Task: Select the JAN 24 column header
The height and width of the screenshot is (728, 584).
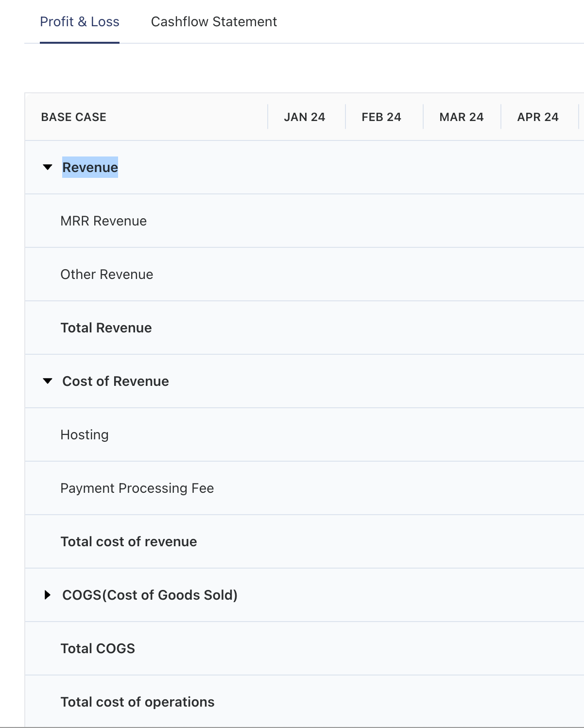Action: (x=305, y=117)
